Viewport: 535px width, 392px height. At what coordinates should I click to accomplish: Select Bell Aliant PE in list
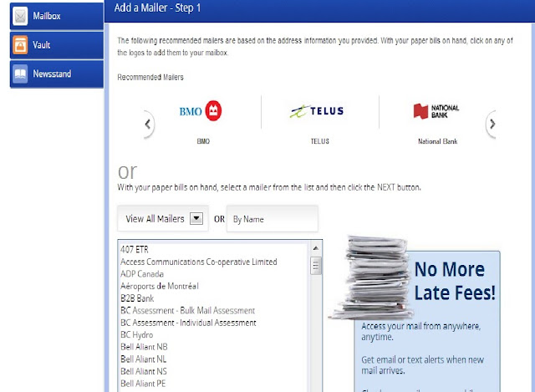pos(143,384)
